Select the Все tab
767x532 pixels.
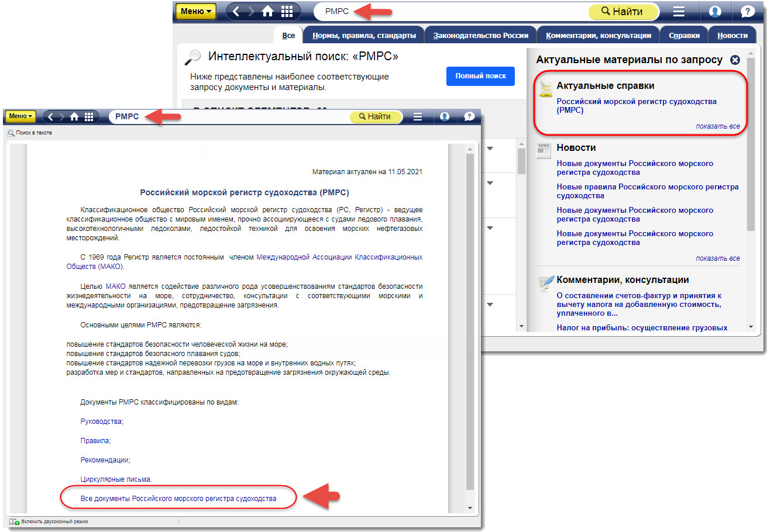[288, 35]
